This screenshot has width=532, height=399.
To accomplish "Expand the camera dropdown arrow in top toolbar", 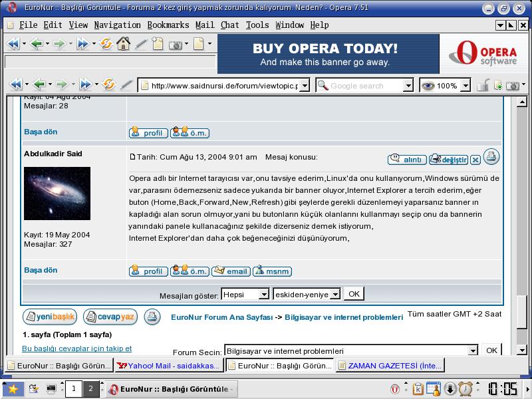I will pos(186,43).
